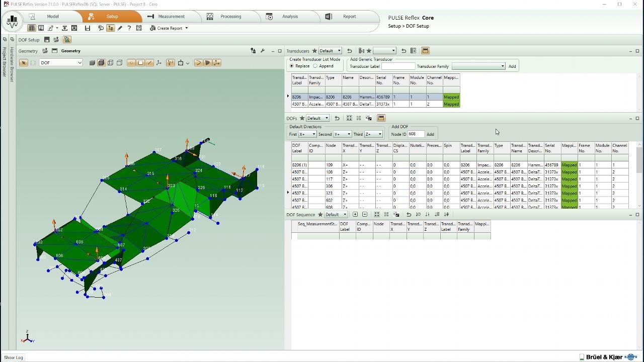
Task: Select the 8206 row in Transducers table
Action: coord(375,97)
